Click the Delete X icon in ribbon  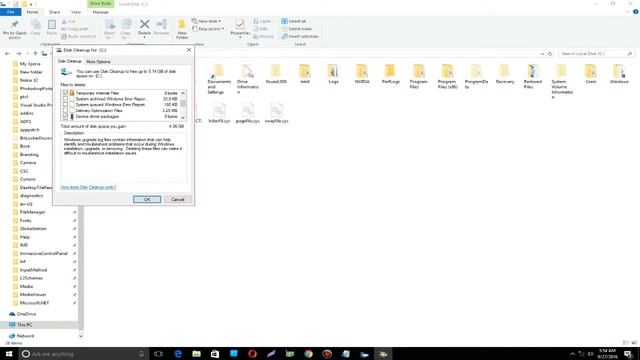[x=144, y=24]
